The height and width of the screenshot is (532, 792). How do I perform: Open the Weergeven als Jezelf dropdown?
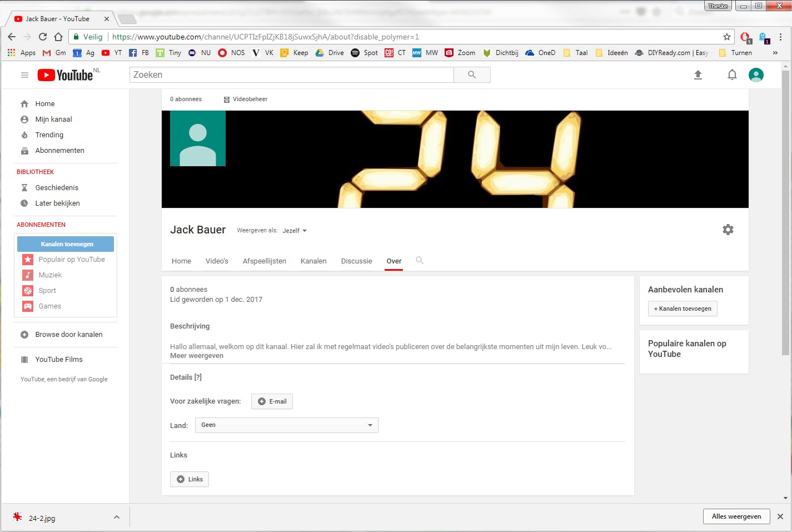(x=295, y=231)
